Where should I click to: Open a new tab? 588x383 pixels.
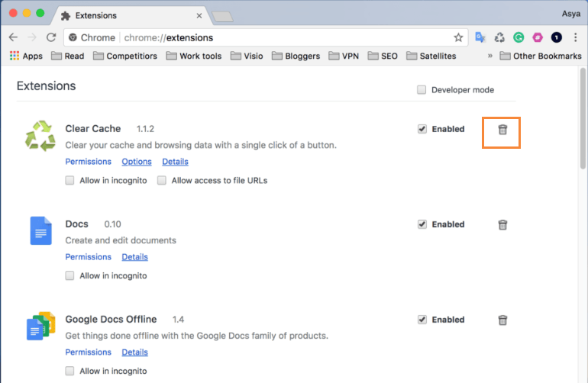222,17
